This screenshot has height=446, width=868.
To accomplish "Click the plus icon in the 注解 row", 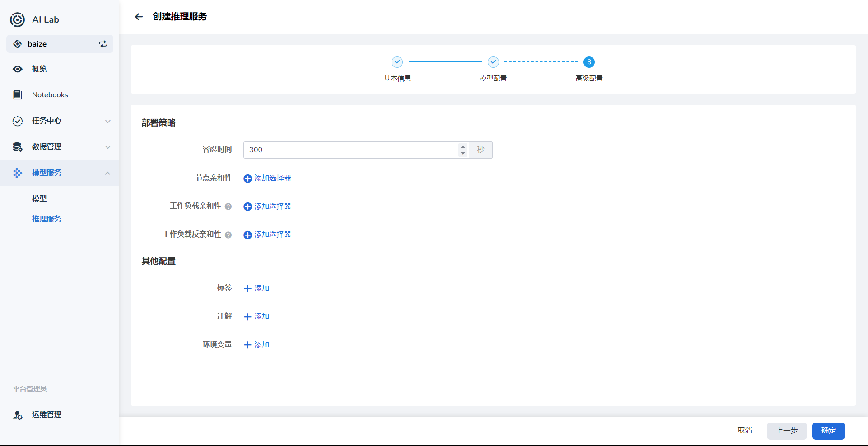I will click(247, 317).
